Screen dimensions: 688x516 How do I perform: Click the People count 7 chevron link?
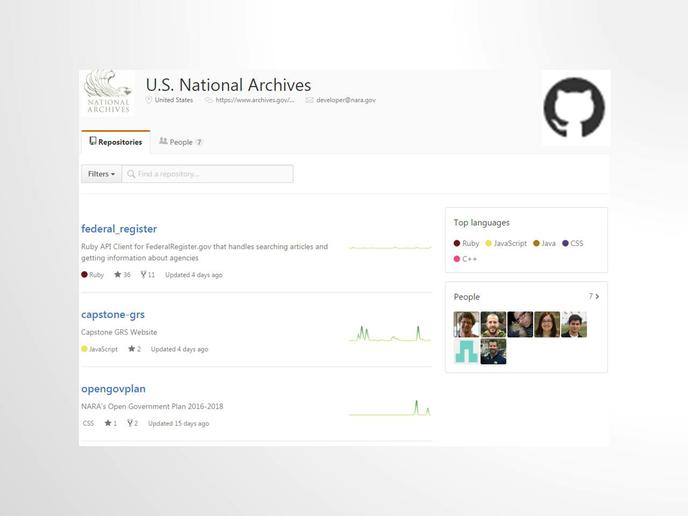594,297
